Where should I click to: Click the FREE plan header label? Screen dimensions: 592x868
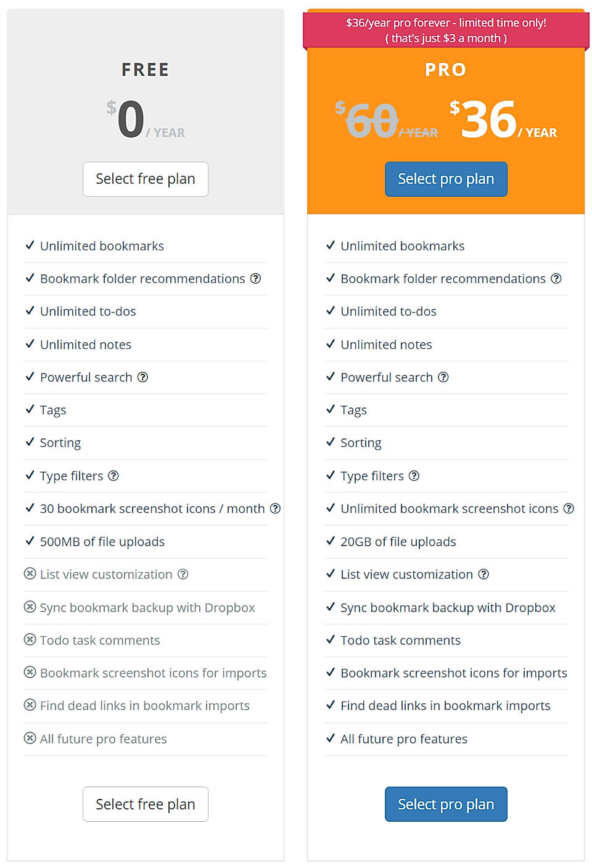pyautogui.click(x=145, y=70)
